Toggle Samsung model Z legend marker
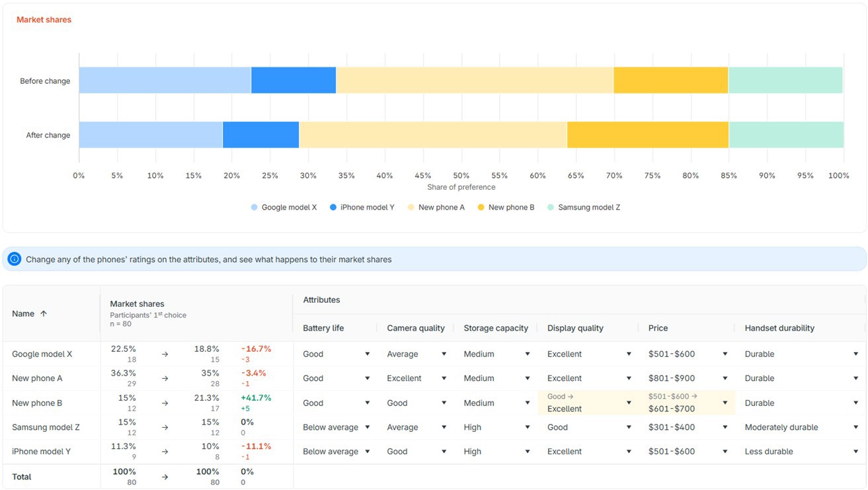This screenshot has height=490, width=868. pyautogui.click(x=551, y=208)
